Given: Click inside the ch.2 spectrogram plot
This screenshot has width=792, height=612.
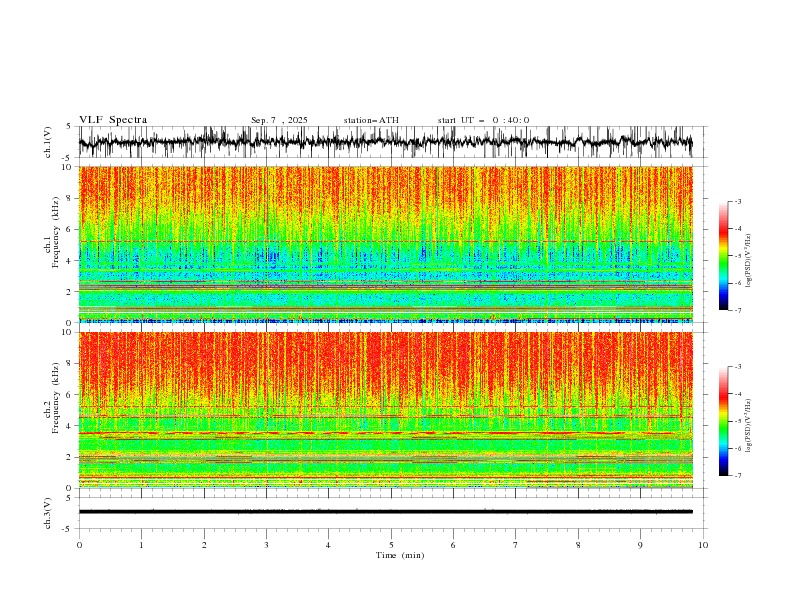Looking at the screenshot, I should (385, 410).
